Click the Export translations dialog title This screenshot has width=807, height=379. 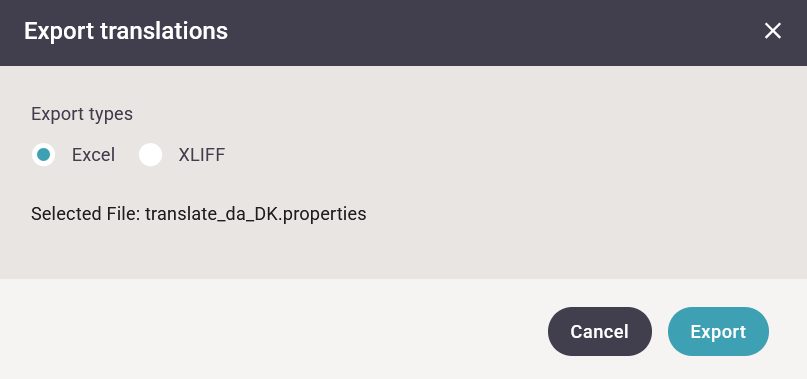(x=126, y=31)
